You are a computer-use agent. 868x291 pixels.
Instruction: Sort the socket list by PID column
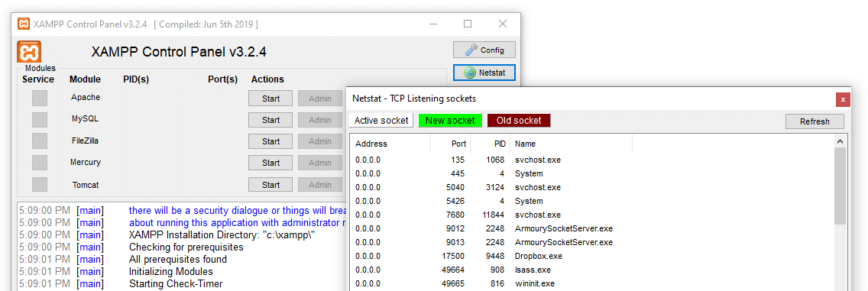click(x=491, y=144)
